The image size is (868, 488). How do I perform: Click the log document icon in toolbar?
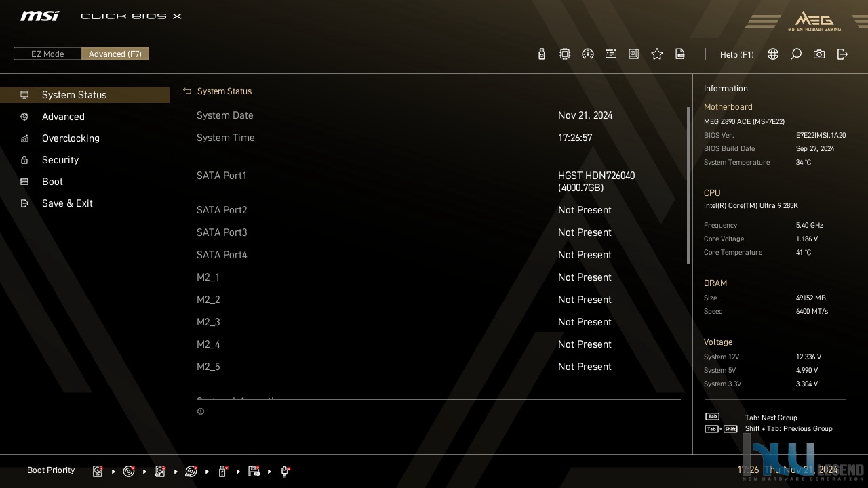680,54
